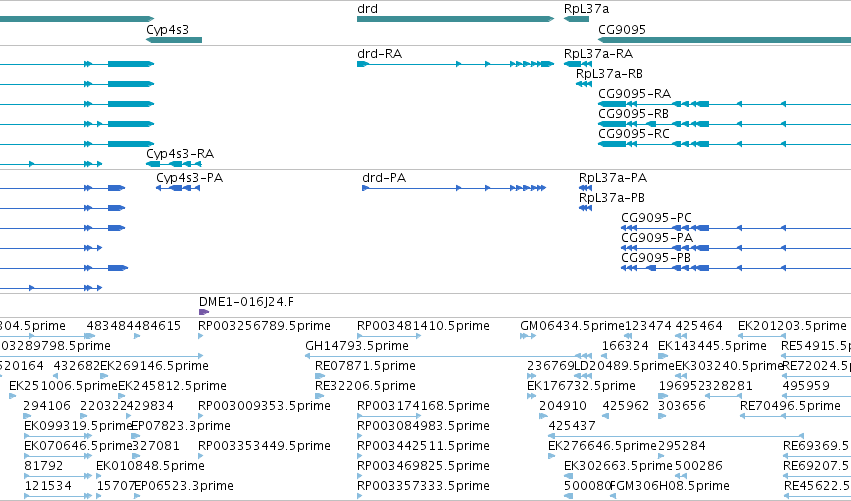Image resolution: width=851 pixels, height=501 pixels.
Task: Click the 166324 feature label
Action: pyautogui.click(x=625, y=346)
